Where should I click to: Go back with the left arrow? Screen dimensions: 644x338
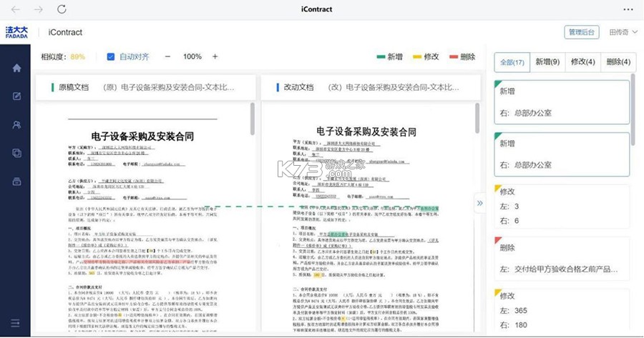[16, 9]
